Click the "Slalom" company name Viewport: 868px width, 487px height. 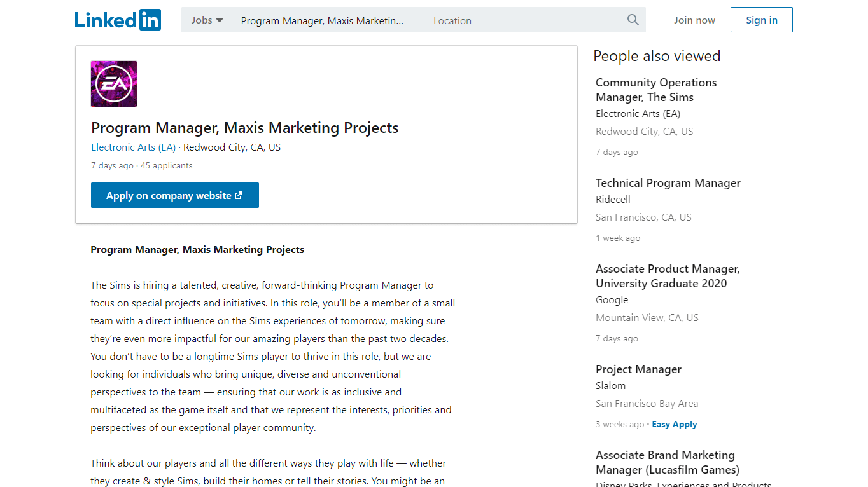pyautogui.click(x=610, y=386)
